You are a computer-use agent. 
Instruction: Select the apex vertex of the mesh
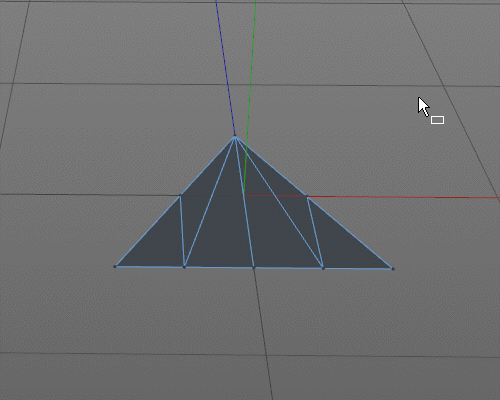235,136
